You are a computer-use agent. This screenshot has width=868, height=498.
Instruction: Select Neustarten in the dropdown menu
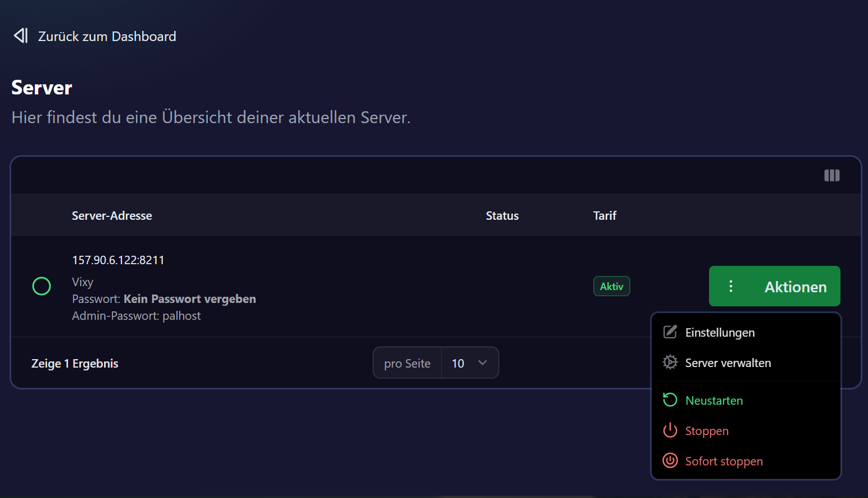pos(746,400)
